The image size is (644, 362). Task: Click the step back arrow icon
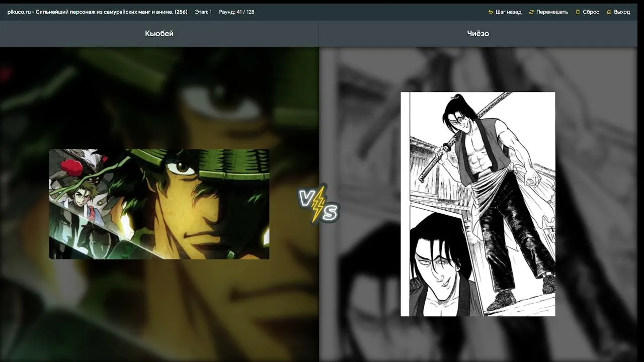(x=491, y=12)
